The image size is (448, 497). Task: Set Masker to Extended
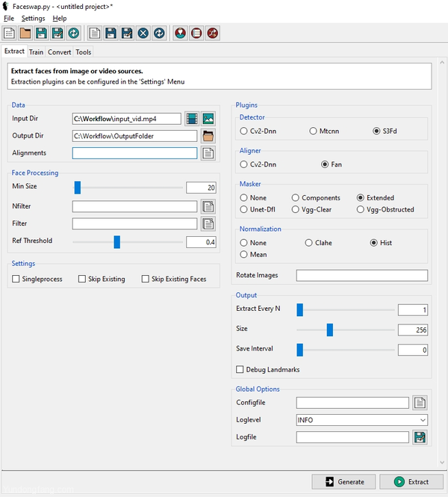click(x=376, y=198)
